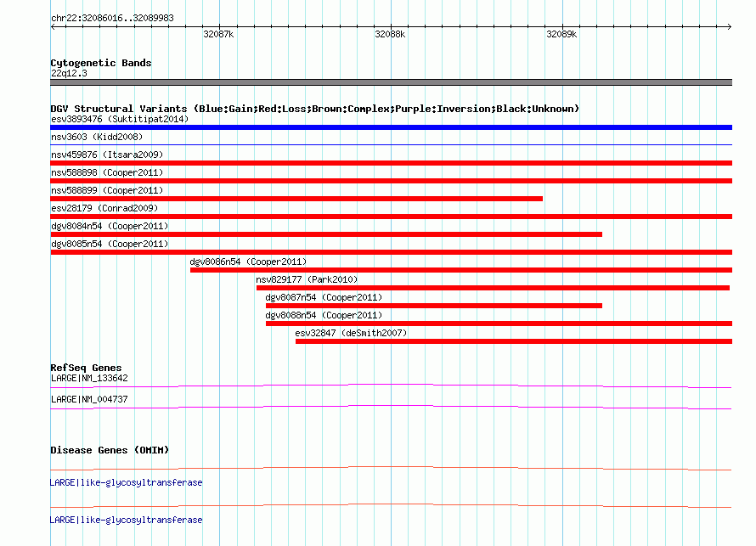Click the dgv8084n54 (Cooper2011) label

110,226
